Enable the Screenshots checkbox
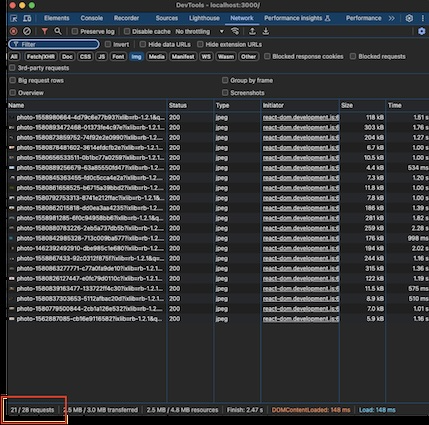Screen dimensions: 429x425 [x=225, y=93]
